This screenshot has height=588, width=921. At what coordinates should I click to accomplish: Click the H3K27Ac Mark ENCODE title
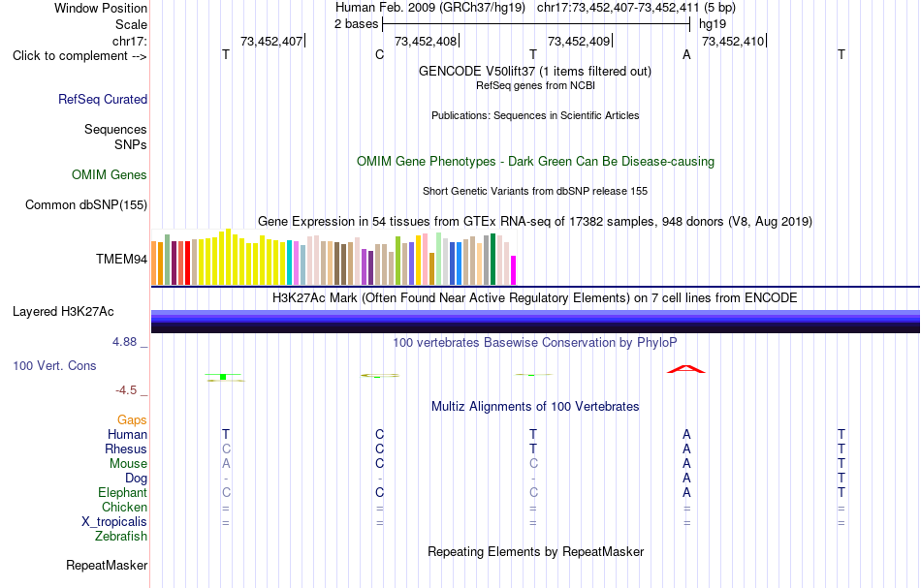(535, 298)
